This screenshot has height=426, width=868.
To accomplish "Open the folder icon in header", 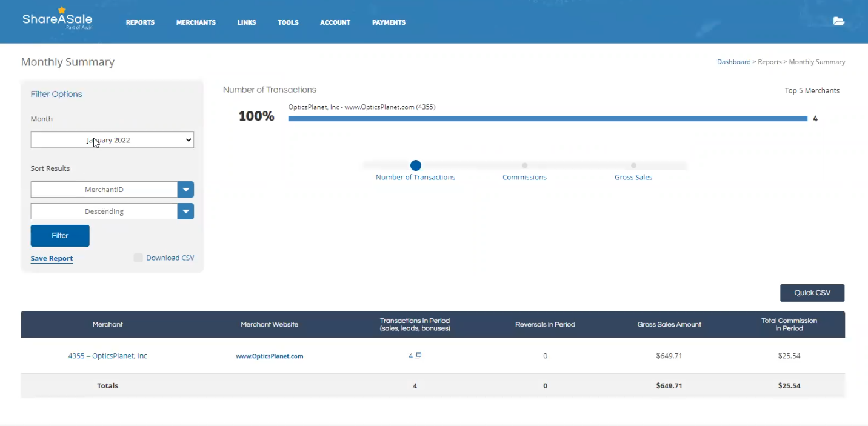I will pyautogui.click(x=838, y=22).
